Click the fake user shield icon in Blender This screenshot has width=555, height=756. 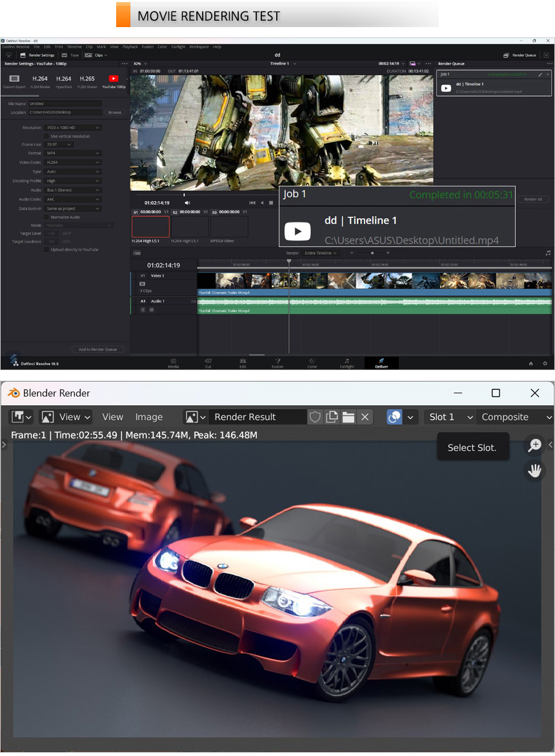315,417
